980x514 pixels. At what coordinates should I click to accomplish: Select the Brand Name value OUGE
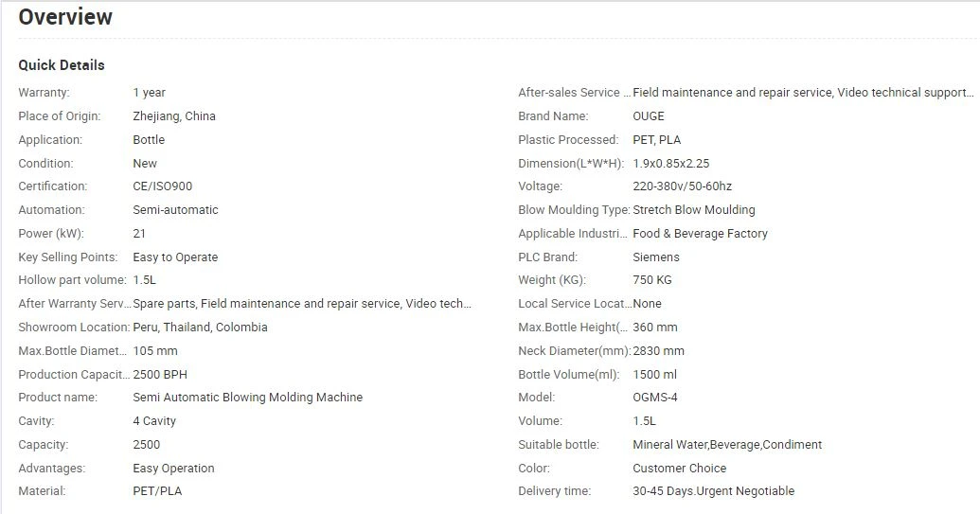coord(648,116)
